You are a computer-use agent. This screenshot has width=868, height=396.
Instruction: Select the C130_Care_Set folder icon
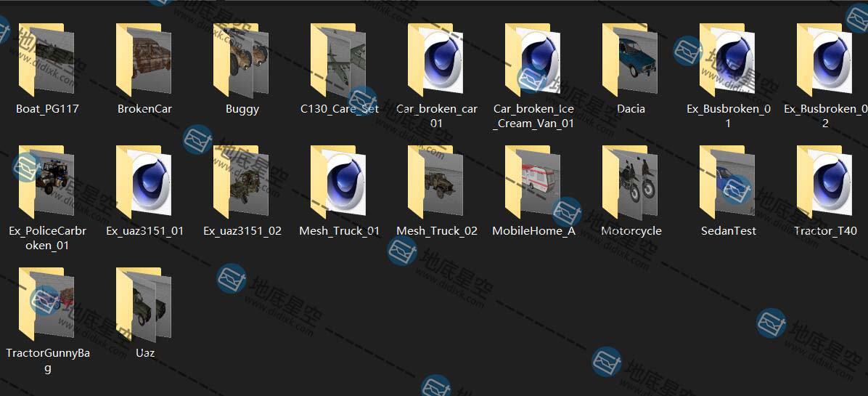[339, 60]
